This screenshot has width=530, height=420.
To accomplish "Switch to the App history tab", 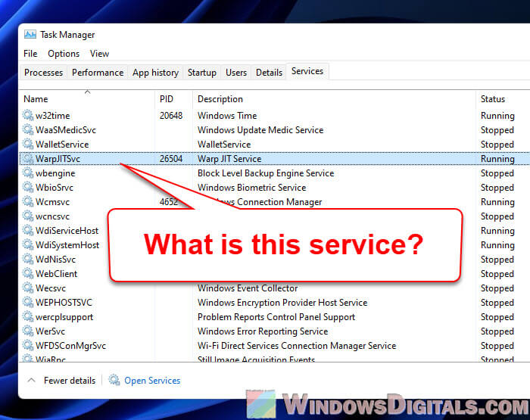I will pyautogui.click(x=155, y=73).
